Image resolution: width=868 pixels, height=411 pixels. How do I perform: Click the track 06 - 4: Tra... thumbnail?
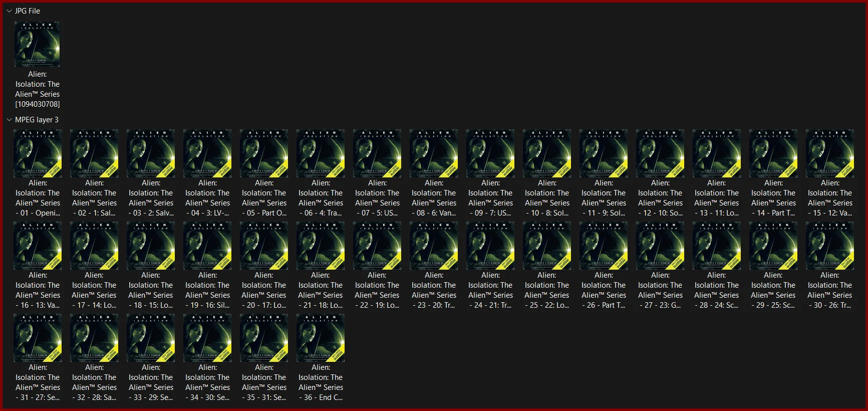click(x=321, y=153)
